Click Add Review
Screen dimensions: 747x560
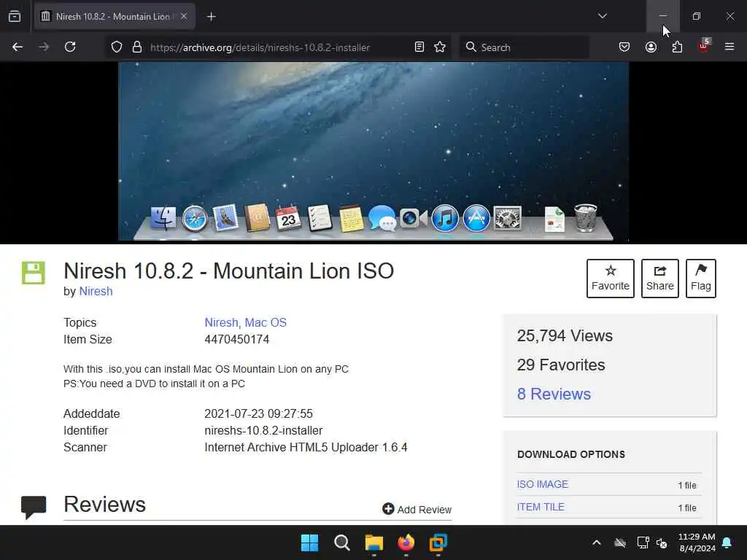pyautogui.click(x=417, y=510)
